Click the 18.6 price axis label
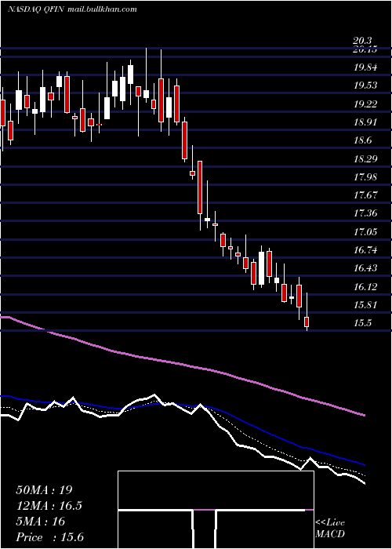This screenshot has width=392, height=549. coord(362,140)
